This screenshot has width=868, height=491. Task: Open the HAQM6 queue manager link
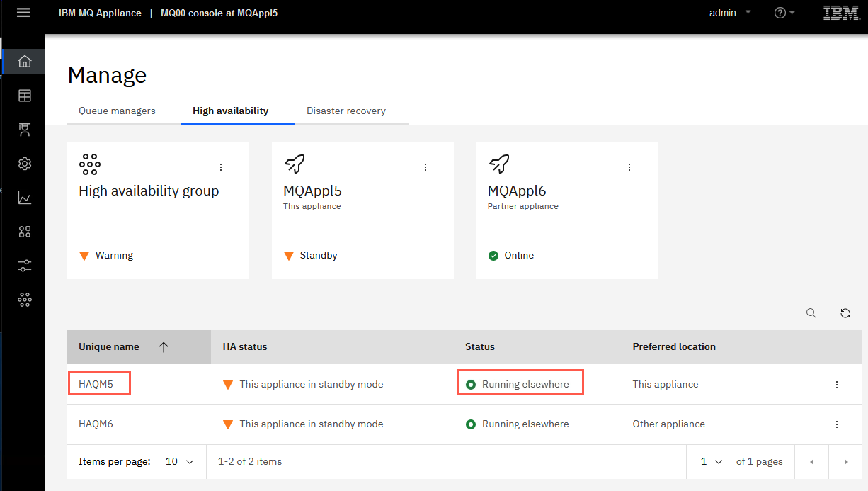96,424
